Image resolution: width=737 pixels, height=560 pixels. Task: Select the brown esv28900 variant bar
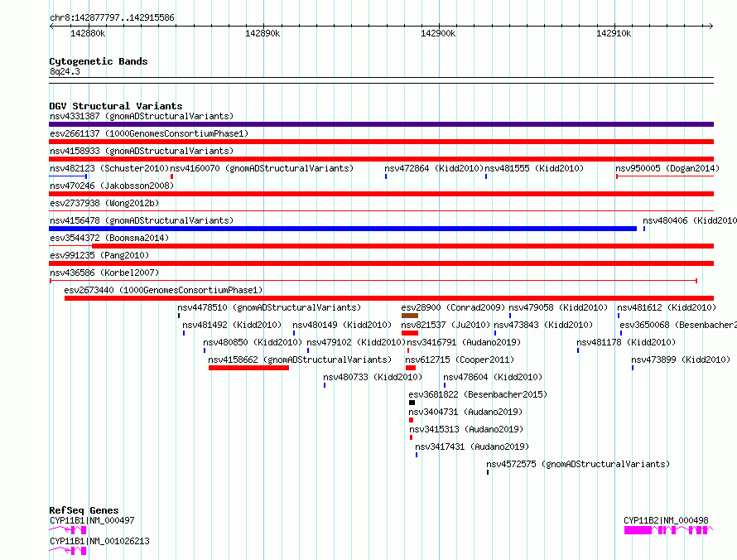coord(410,316)
